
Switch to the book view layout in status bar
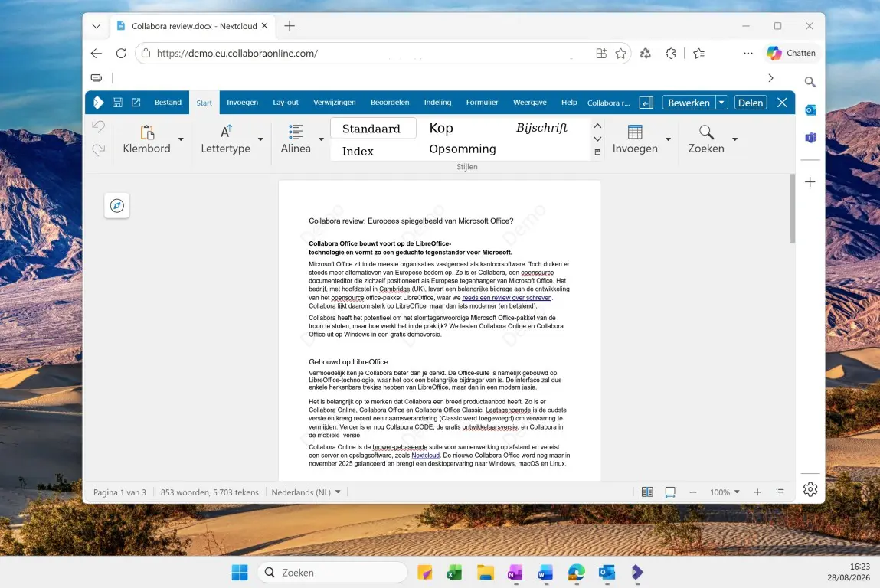[x=647, y=492]
